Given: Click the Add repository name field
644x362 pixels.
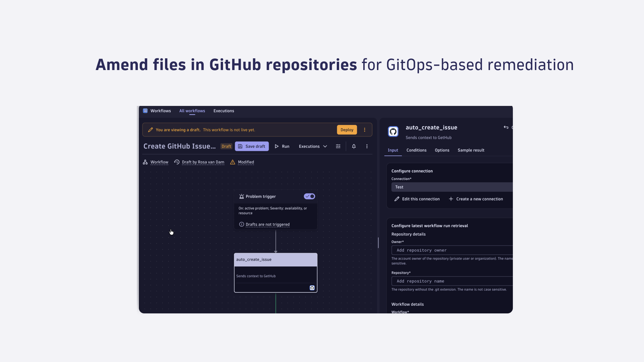Looking at the screenshot, I should coord(452,281).
